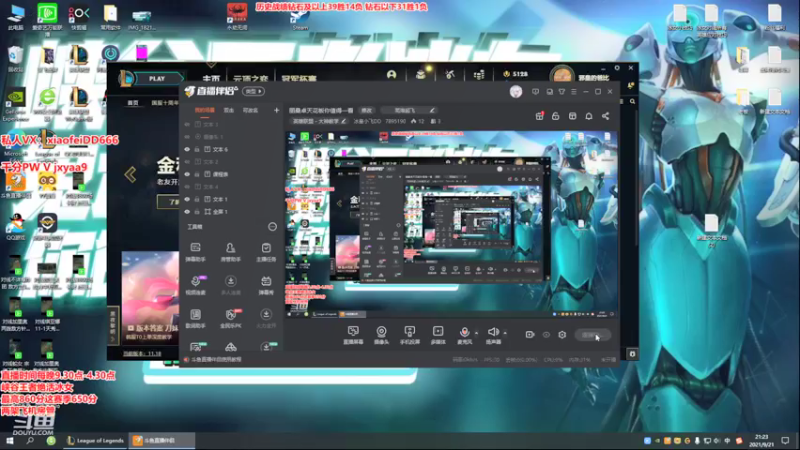
Task: Toggle visibility of layer 文本 2
Action: 187,162
